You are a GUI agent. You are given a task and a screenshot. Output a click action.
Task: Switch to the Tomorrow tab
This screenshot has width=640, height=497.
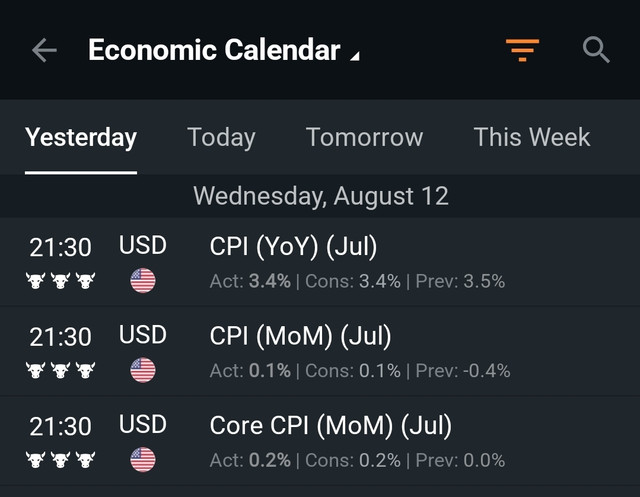point(364,137)
